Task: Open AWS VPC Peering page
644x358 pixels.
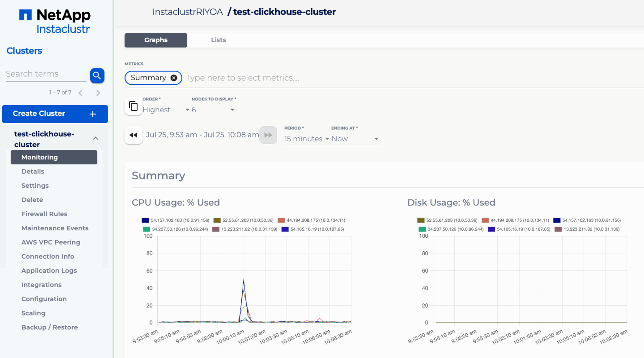Action: tap(51, 242)
